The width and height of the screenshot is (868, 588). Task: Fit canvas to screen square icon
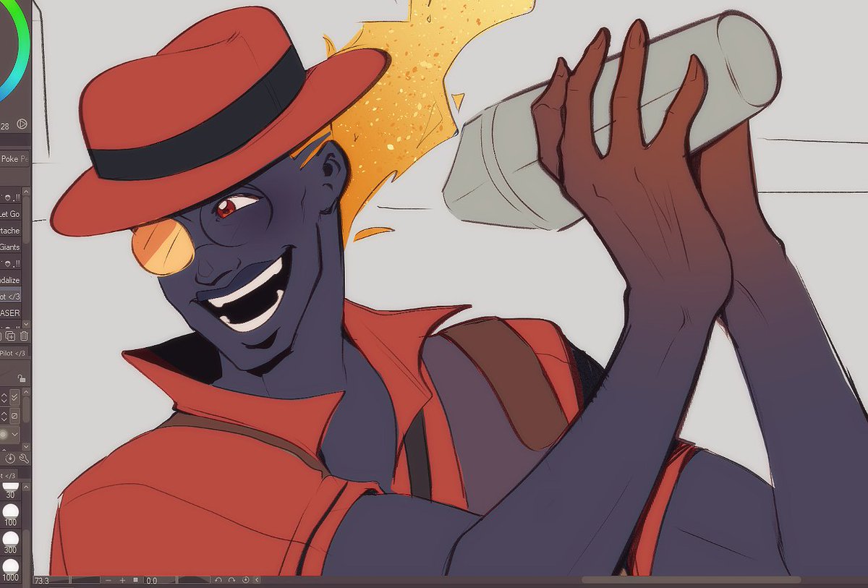[135, 580]
